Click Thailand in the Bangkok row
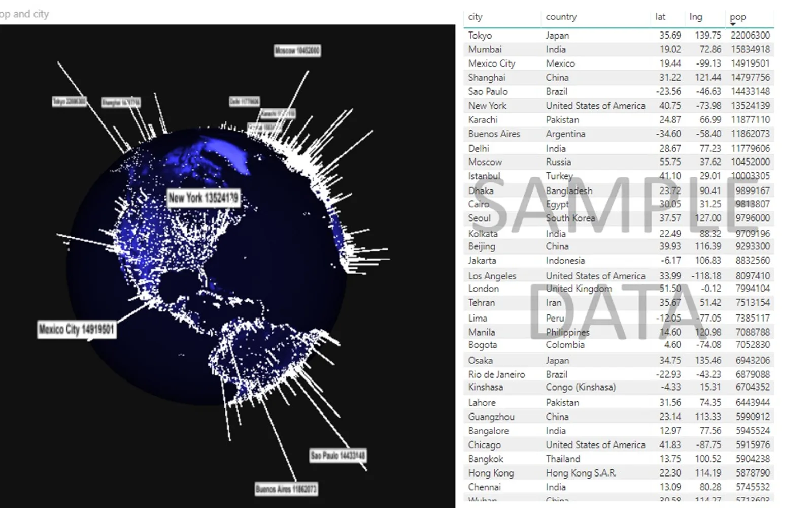This screenshot has height=508, width=812. [x=563, y=459]
